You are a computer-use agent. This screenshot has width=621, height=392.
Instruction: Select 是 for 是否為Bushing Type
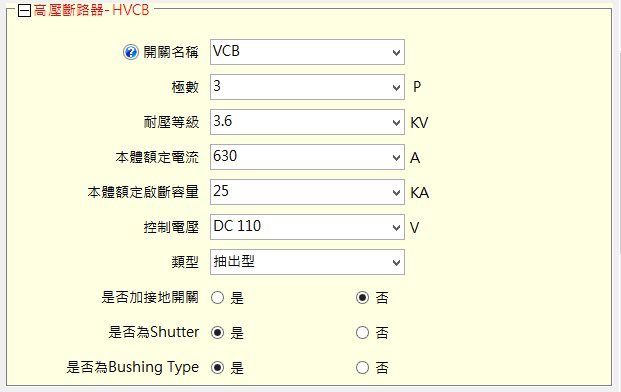tap(217, 367)
